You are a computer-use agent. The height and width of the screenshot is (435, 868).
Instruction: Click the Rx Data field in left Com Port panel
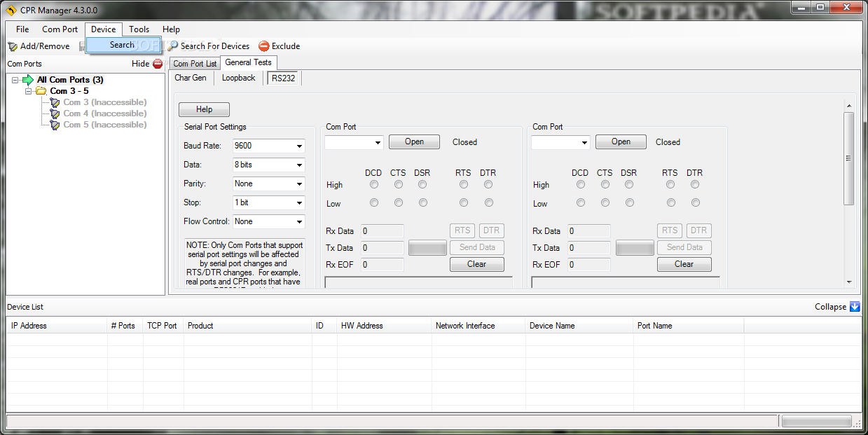[x=383, y=230]
